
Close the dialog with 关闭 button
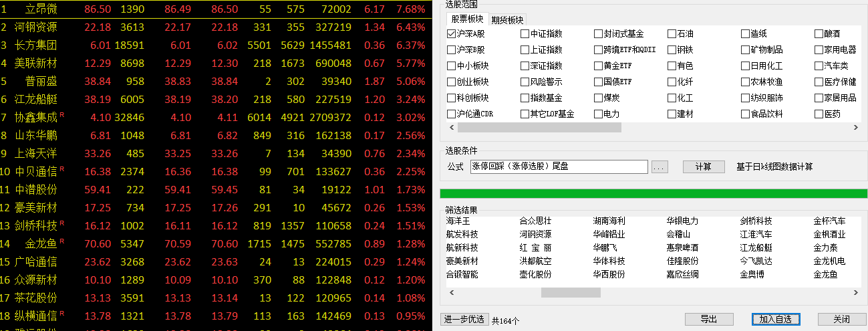[842, 319]
